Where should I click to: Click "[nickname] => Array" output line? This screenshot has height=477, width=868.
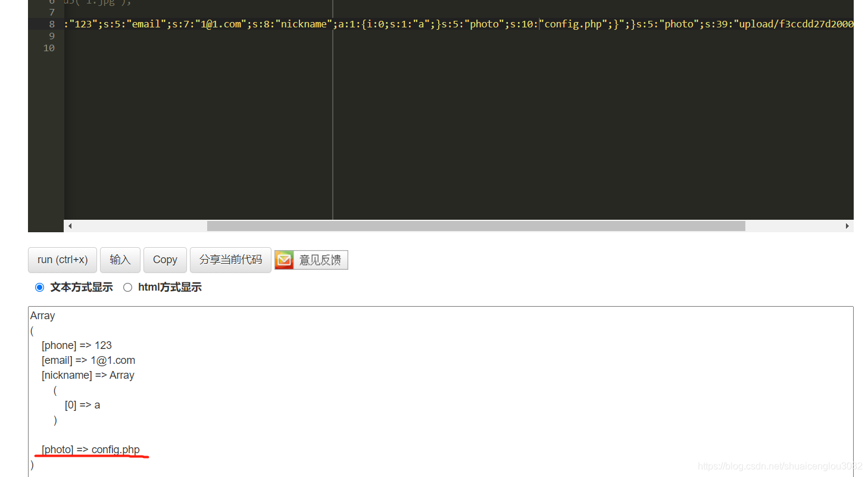coord(88,375)
